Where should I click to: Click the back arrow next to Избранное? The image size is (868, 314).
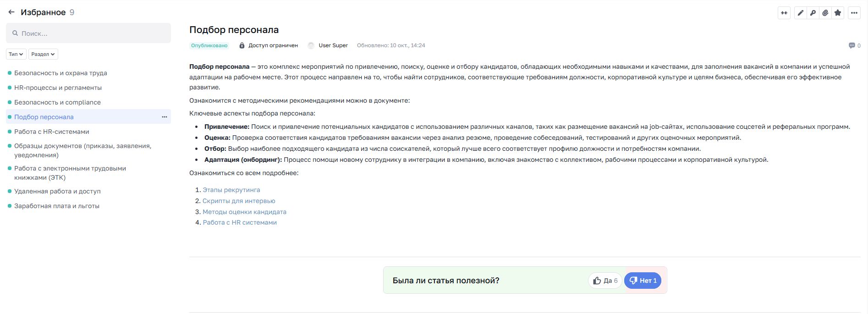(x=11, y=12)
